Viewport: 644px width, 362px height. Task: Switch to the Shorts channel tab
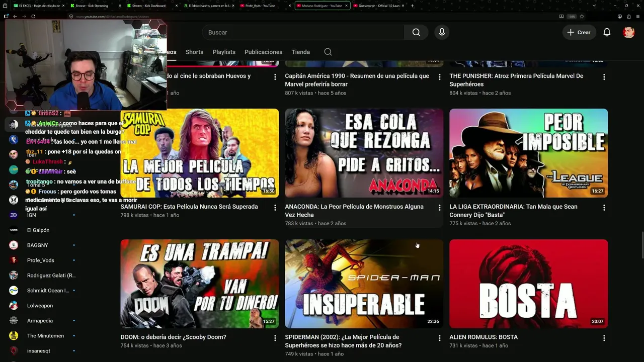point(194,52)
